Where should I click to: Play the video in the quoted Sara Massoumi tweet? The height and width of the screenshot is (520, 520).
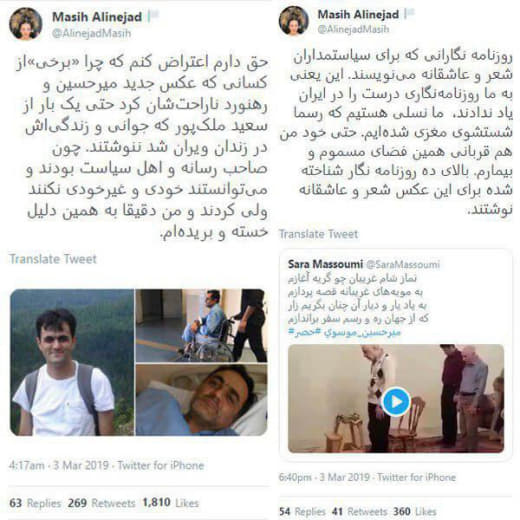[396, 402]
